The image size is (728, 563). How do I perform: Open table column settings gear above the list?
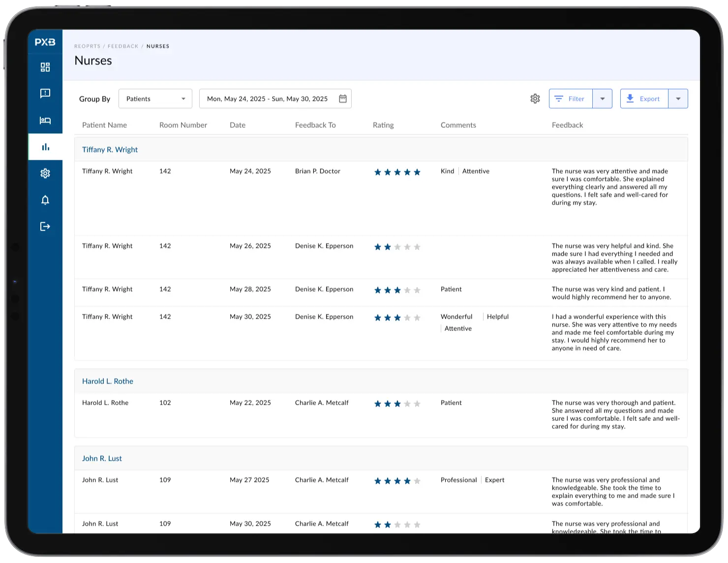(535, 98)
